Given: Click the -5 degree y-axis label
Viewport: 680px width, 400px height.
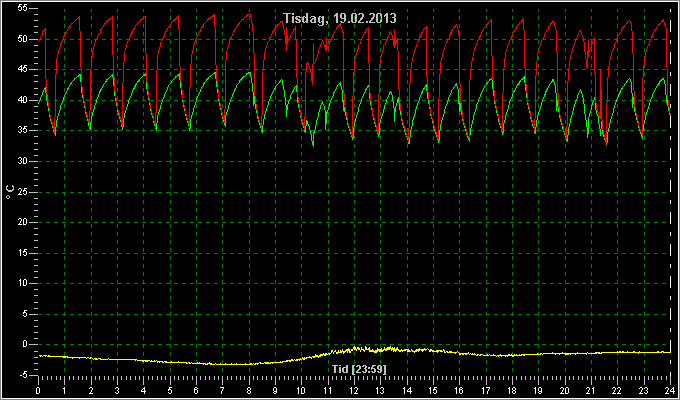Looking at the screenshot, I should 23,375.
